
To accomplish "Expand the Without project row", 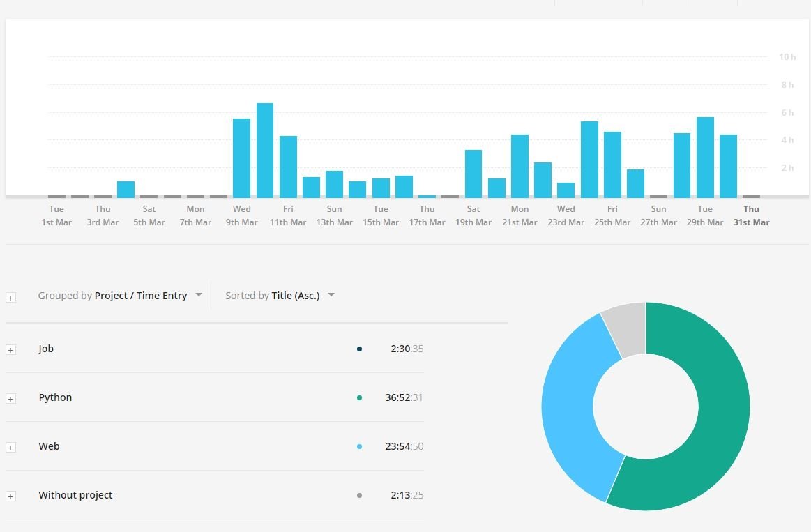I will coord(10,496).
